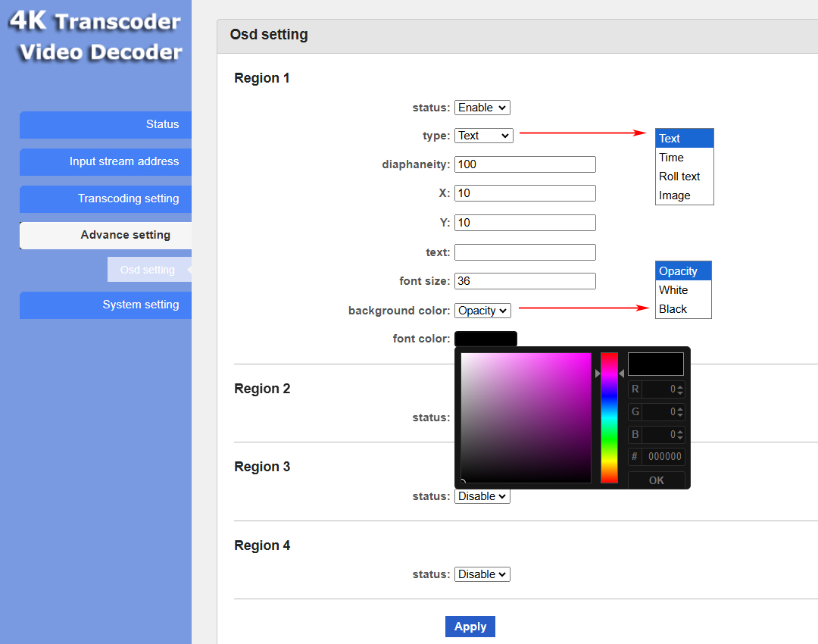
Task: Open Region 4 status dropdown
Action: point(482,574)
